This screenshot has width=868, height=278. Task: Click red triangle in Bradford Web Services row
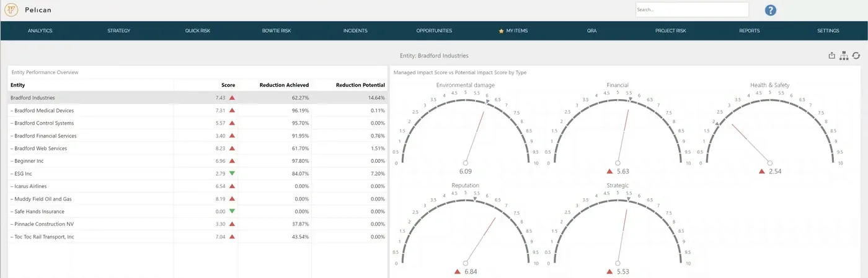232,148
